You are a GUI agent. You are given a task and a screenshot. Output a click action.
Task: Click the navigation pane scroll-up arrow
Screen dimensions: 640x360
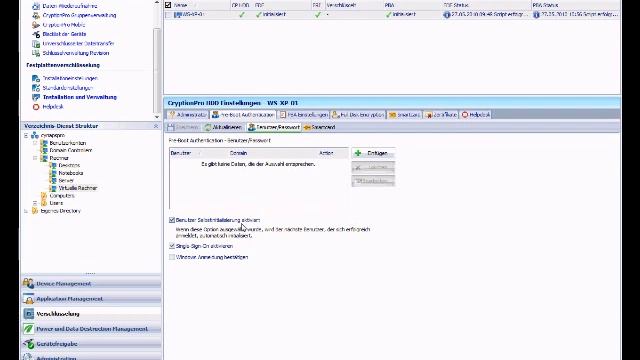157,2
